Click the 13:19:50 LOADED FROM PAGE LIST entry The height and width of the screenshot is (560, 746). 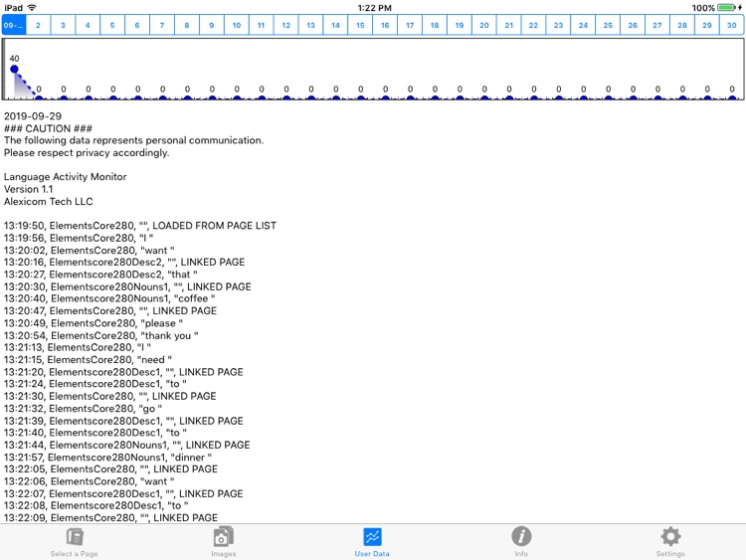coord(140,226)
